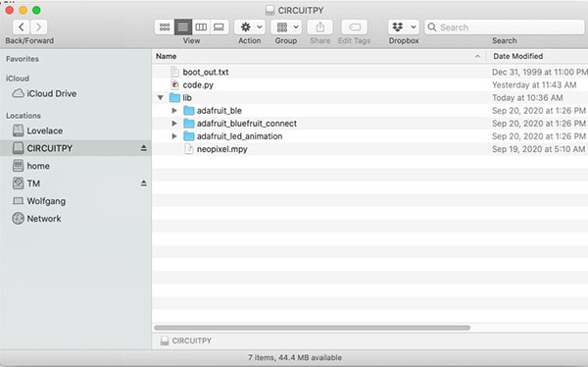The image size is (588, 367).
Task: Click the horizontal scrollbar
Action: pyautogui.click(x=312, y=328)
